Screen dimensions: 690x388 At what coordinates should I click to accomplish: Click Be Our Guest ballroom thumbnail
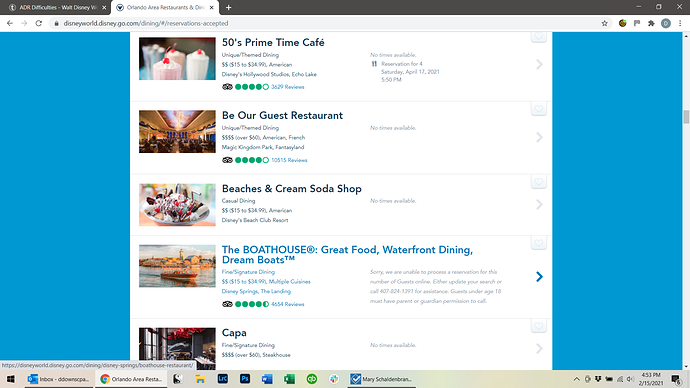click(x=177, y=132)
